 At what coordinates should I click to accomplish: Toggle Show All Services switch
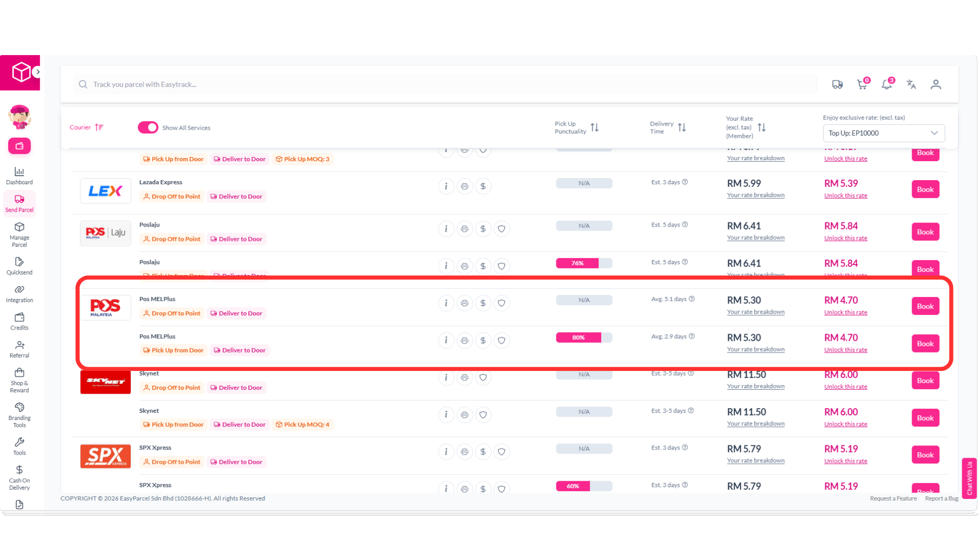[148, 128]
